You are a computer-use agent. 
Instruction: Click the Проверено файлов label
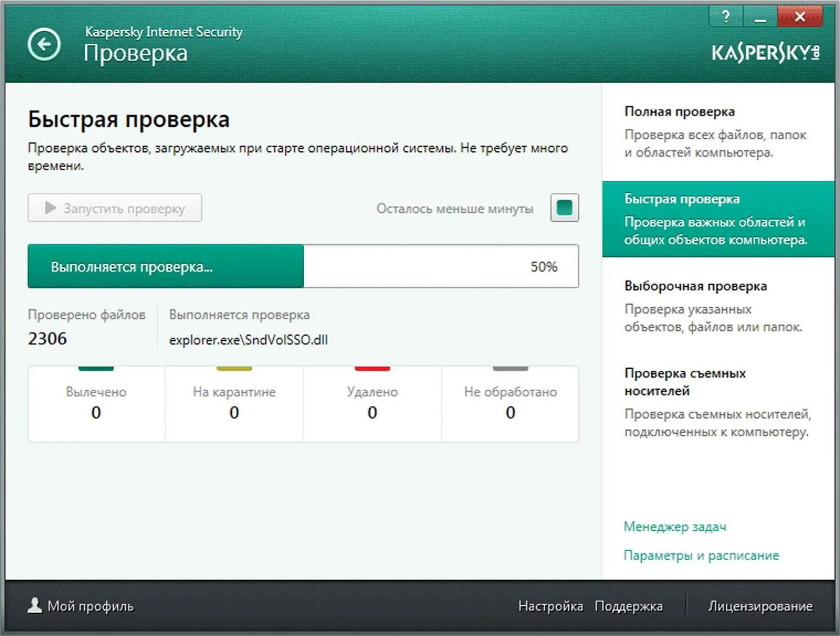(x=87, y=315)
